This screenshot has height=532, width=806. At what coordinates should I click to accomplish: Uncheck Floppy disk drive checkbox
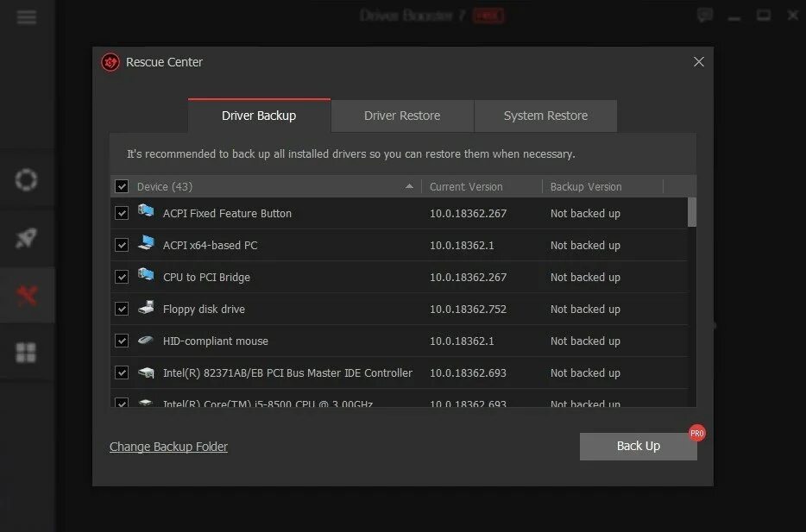[122, 309]
